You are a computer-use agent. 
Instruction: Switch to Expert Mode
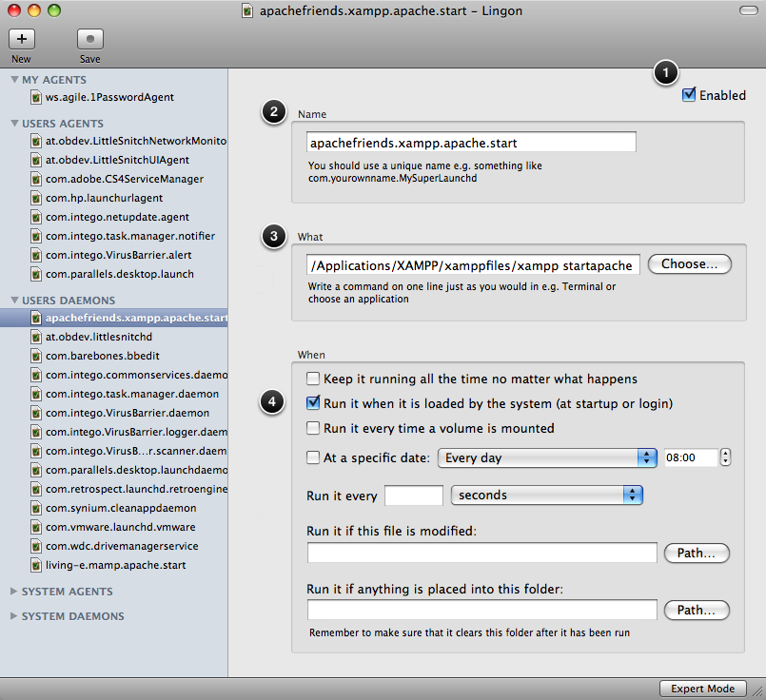(x=703, y=689)
